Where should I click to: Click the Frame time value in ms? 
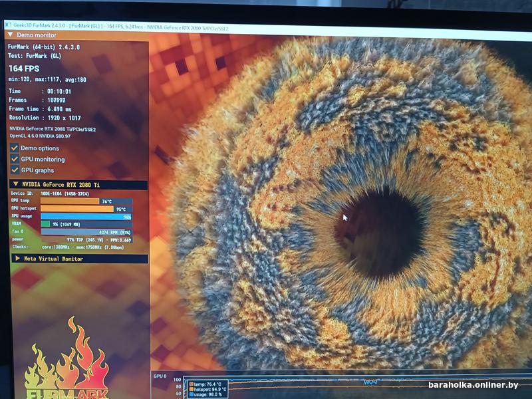pos(59,109)
